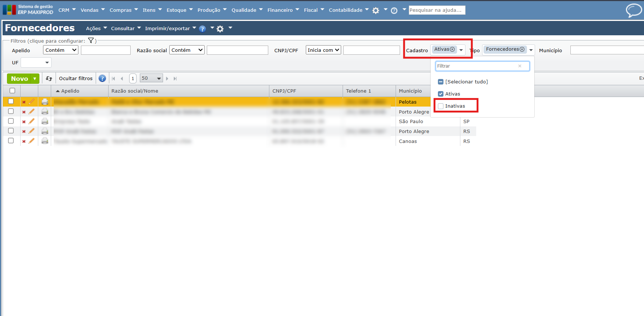Remove the Ativas tag from Cadastro filter
This screenshot has height=316, width=644.
453,49
